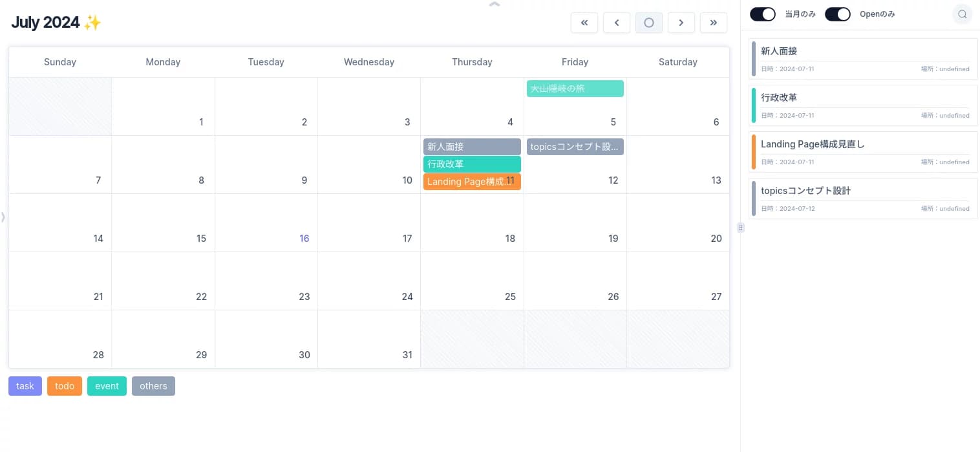This screenshot has width=980, height=452.
Task: Open 大山隠岐の旅 event on July 5
Action: pyautogui.click(x=575, y=89)
